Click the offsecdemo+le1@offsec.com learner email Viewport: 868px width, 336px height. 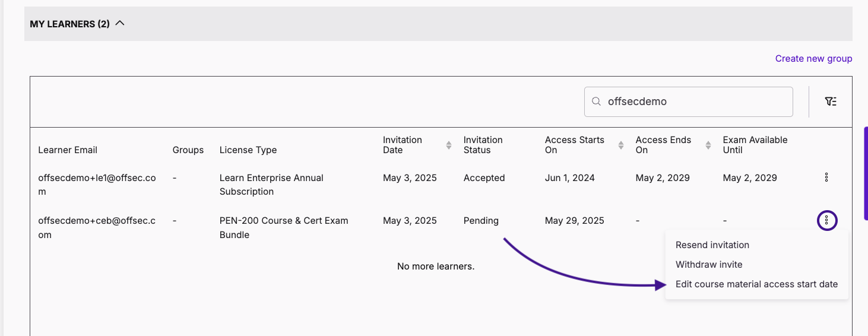point(97,185)
